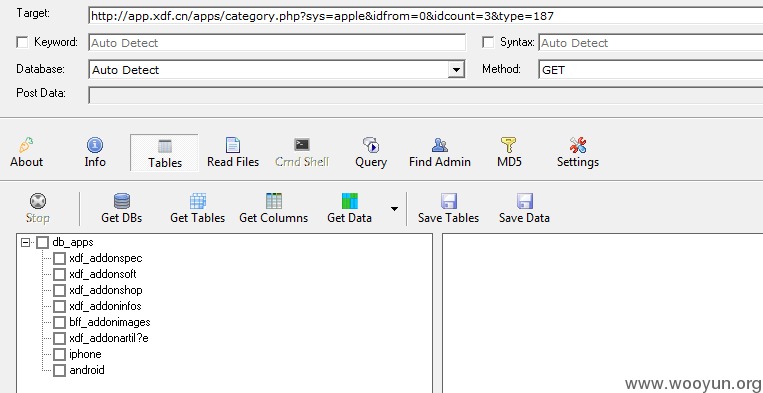This screenshot has width=763, height=393.
Task: Open the Get Data dropdown arrow
Action: (394, 209)
